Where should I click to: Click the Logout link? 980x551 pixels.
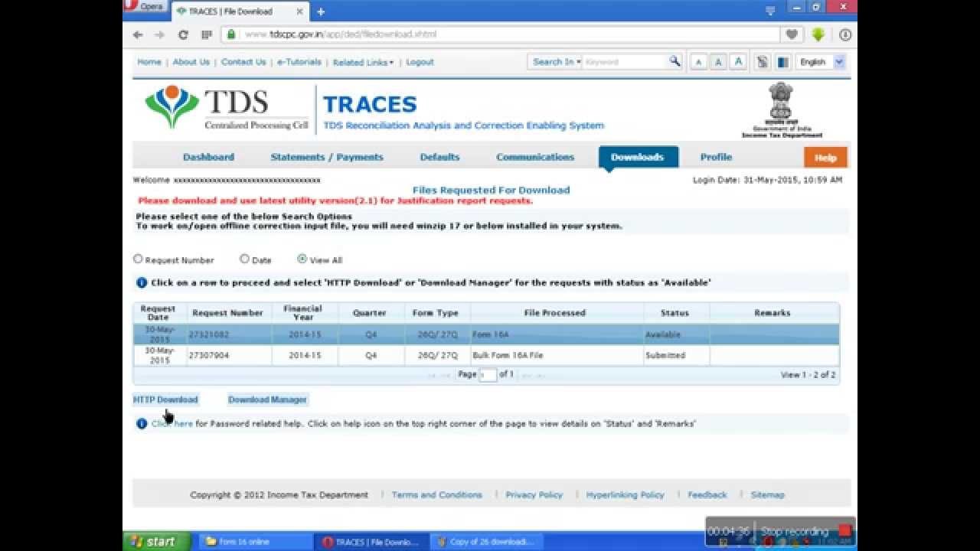[x=420, y=63]
